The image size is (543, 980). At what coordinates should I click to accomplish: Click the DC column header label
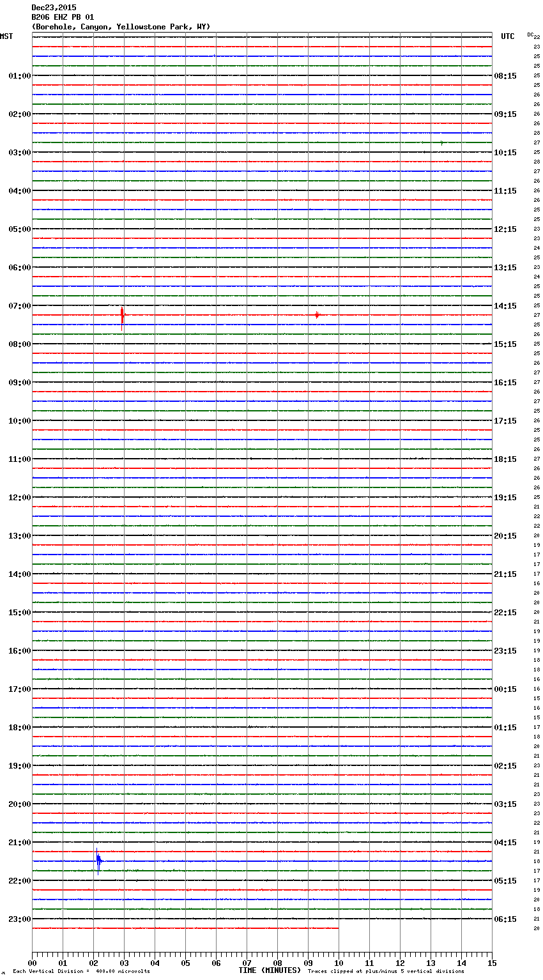[x=530, y=34]
